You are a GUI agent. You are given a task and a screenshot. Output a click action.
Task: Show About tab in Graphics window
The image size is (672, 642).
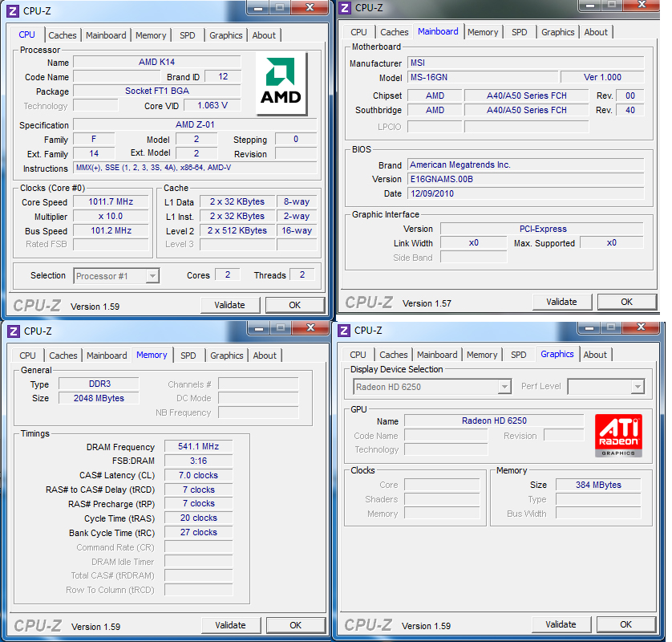595,355
